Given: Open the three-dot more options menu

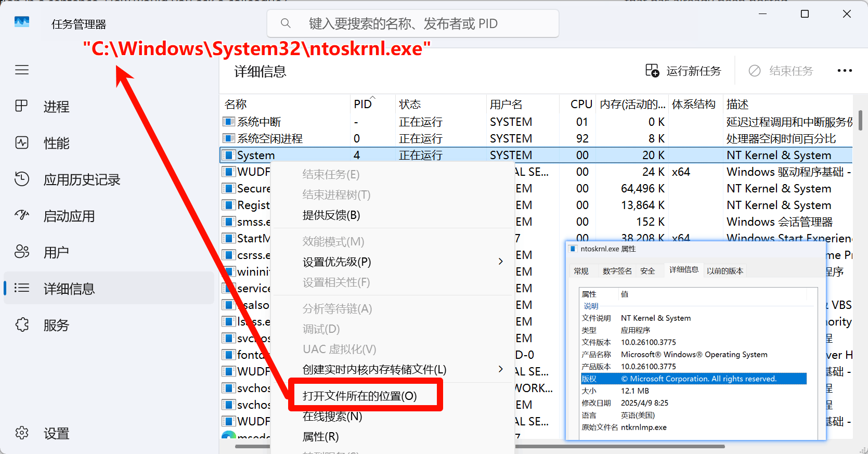Looking at the screenshot, I should [845, 71].
